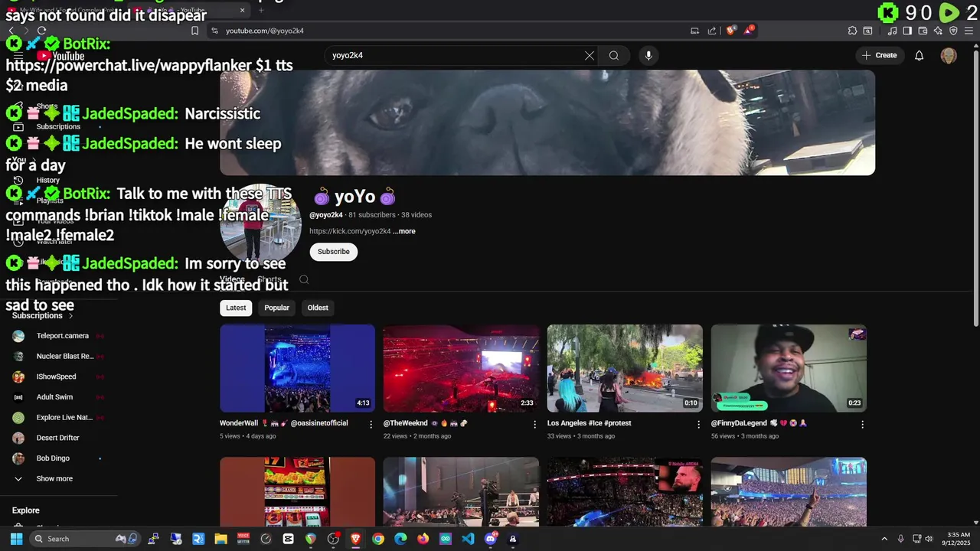Image resolution: width=980 pixels, height=551 pixels.
Task: Open the Brave hamburger menu
Action: coord(969,31)
